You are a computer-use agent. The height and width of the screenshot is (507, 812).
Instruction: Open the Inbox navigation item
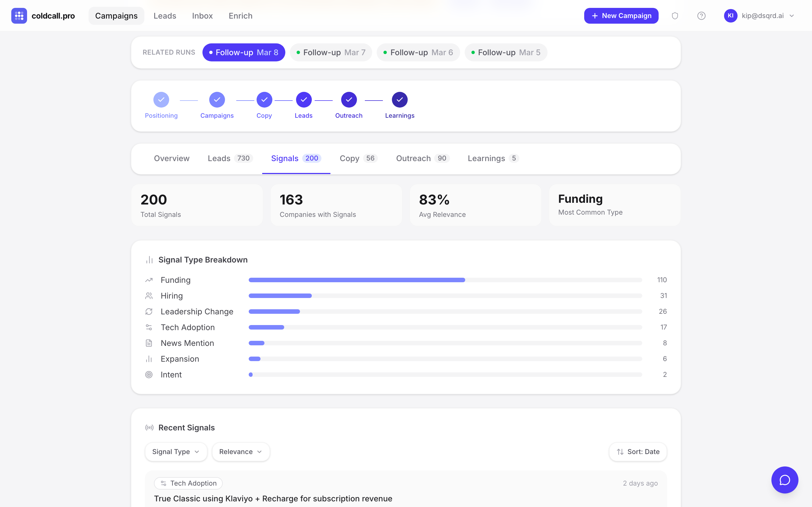pyautogui.click(x=202, y=16)
